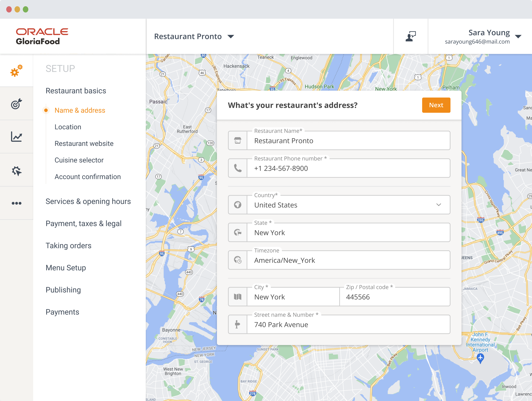
Task: Click the storefront icon beside Restaurant Name
Action: 238,140
